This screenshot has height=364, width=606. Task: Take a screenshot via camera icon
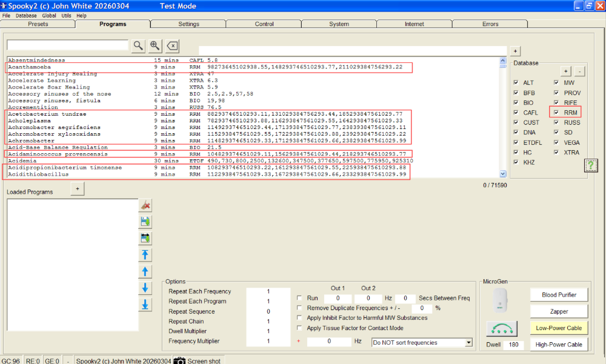coord(179,360)
